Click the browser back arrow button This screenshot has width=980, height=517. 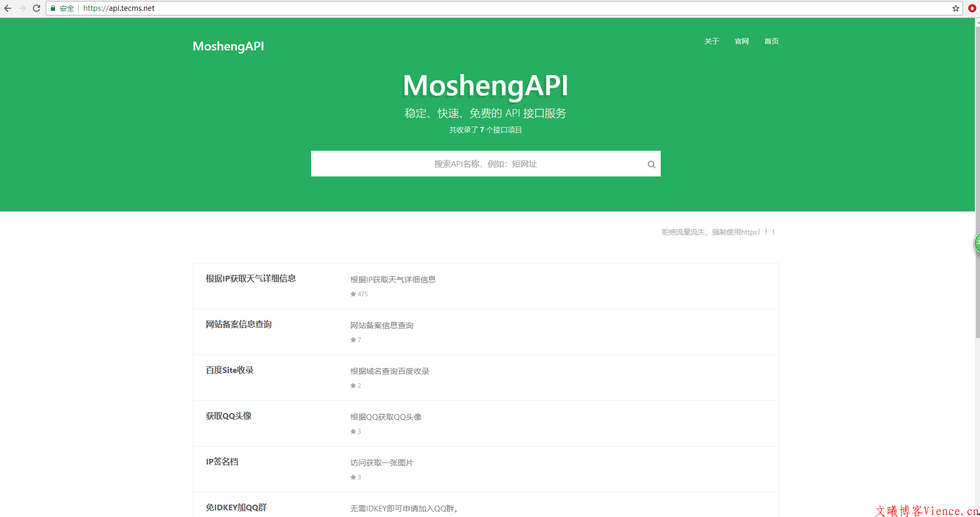click(8, 8)
